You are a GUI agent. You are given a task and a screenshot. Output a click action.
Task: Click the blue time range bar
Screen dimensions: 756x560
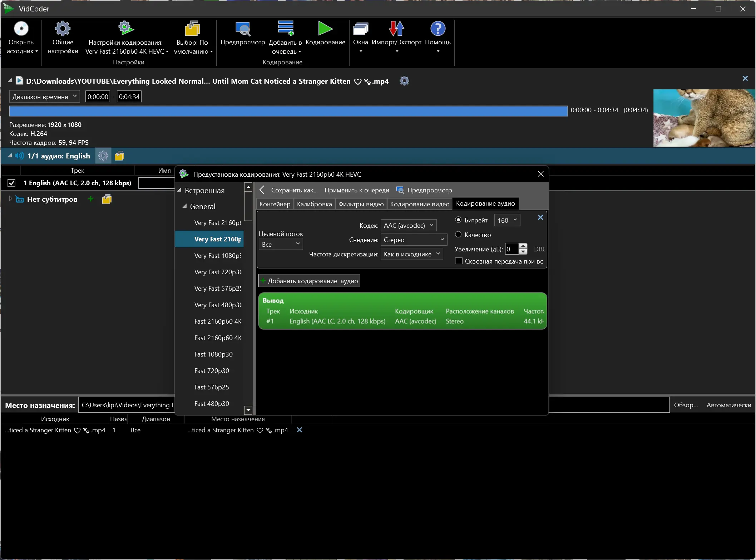point(288,111)
